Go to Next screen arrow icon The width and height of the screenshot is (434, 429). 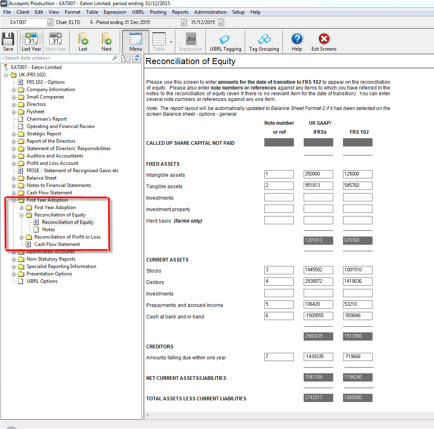point(106,41)
